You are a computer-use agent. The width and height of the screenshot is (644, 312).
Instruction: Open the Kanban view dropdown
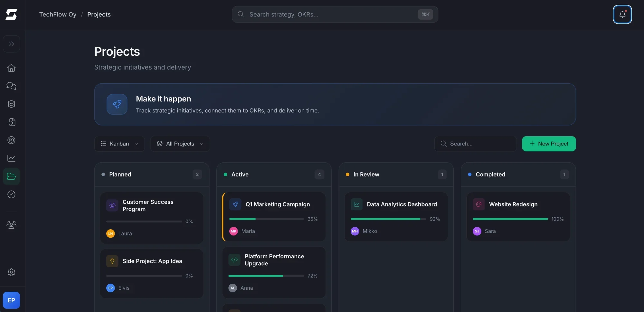coord(119,144)
